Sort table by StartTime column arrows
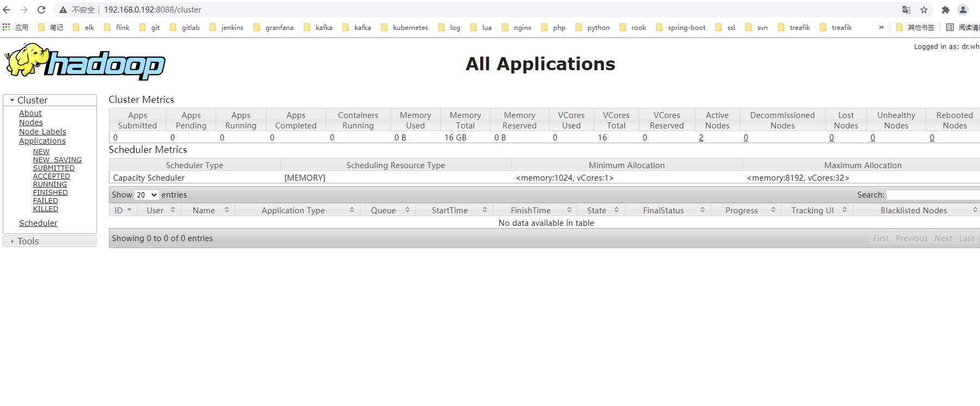 (485, 210)
